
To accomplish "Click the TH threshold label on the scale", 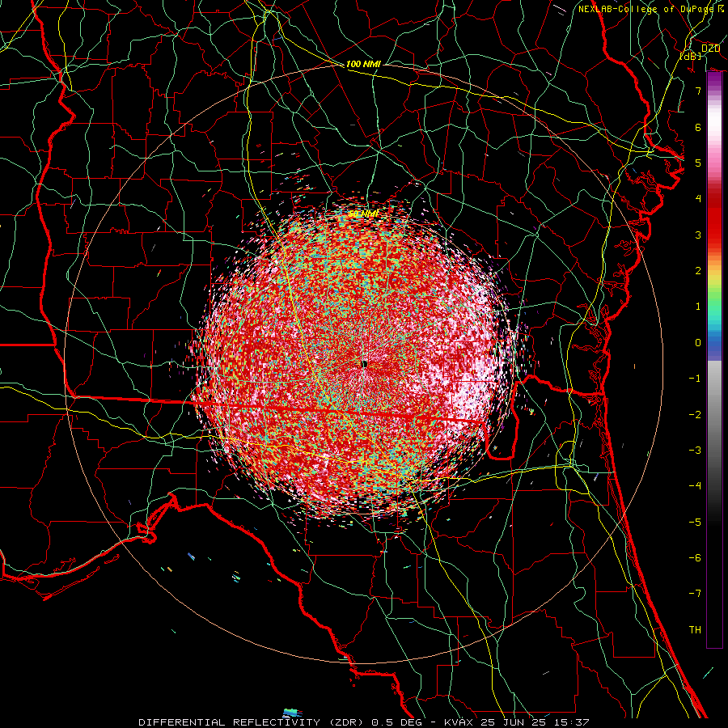I will [x=695, y=630].
